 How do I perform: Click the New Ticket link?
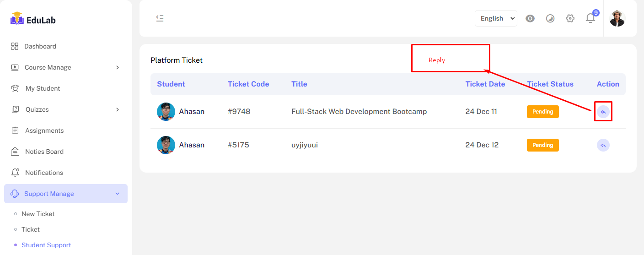coord(38,214)
